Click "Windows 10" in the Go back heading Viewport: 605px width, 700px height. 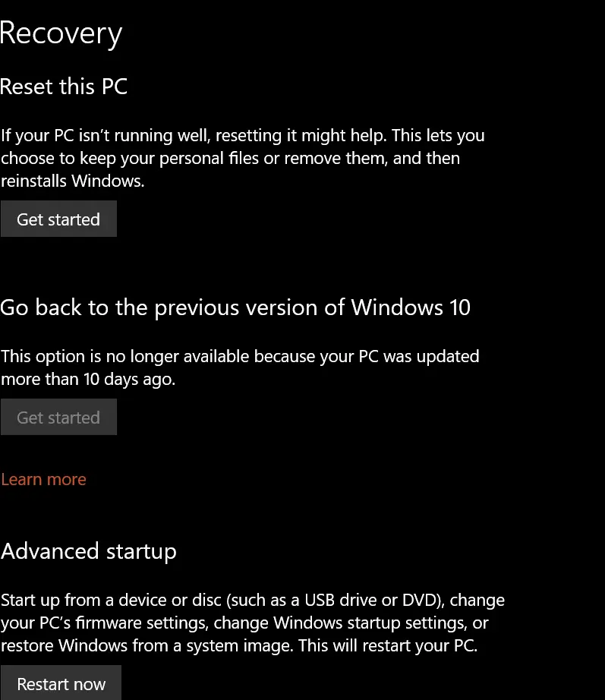(411, 307)
